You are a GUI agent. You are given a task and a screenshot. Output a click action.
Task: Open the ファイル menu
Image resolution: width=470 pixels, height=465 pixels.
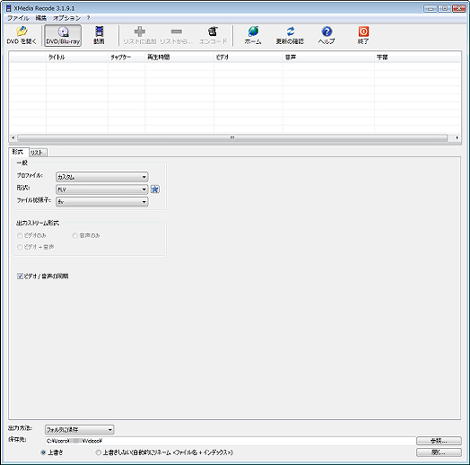click(x=19, y=18)
